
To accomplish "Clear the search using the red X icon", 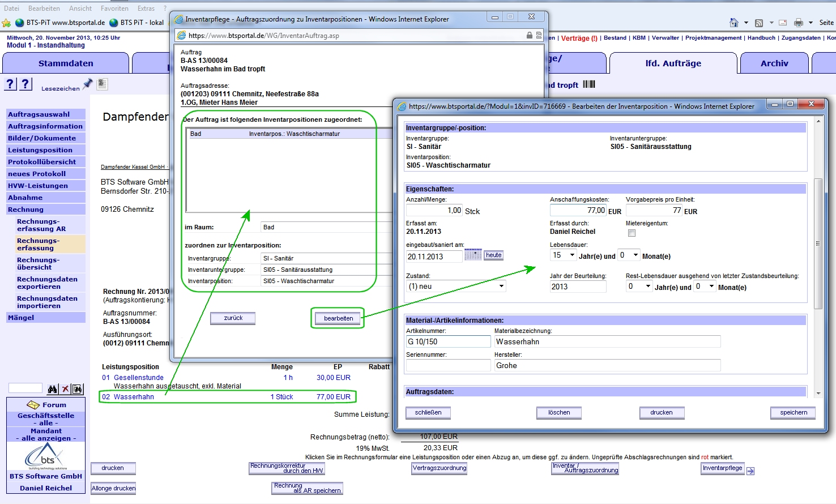I will [65, 388].
